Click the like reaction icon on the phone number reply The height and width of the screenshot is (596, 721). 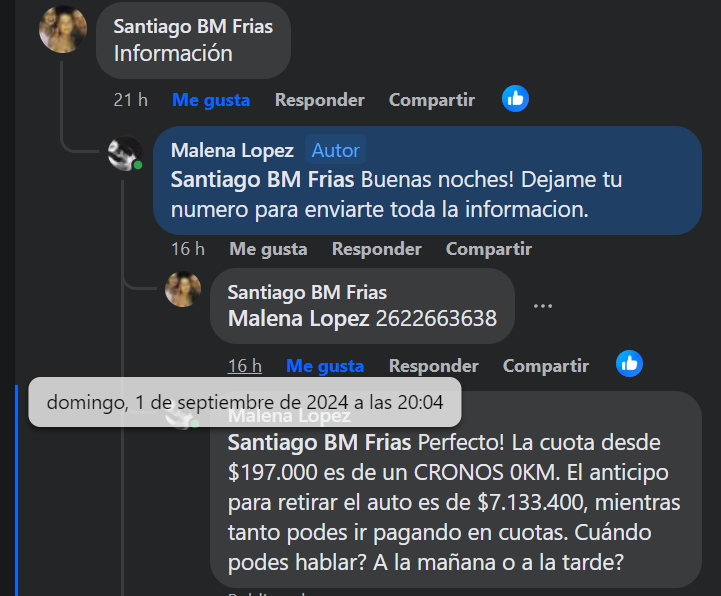629,364
